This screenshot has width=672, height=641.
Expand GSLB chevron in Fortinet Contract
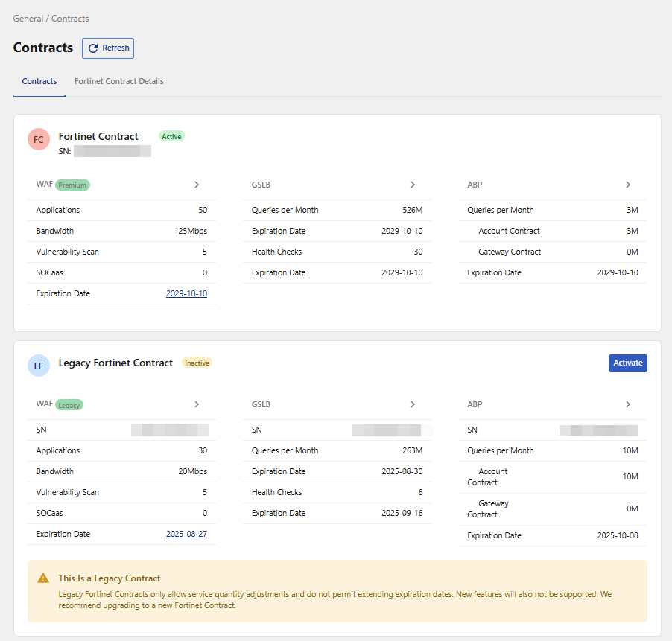pos(413,185)
